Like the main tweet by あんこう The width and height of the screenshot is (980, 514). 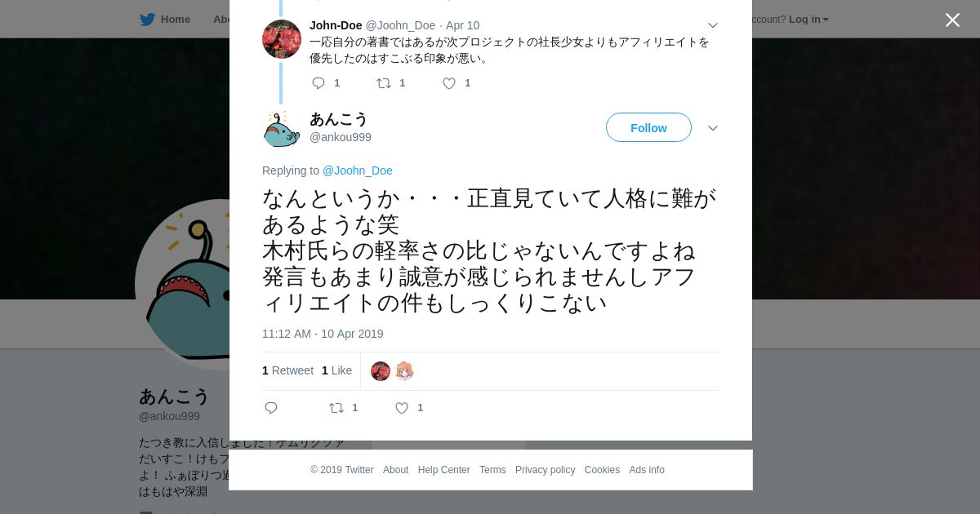pyautogui.click(x=402, y=408)
